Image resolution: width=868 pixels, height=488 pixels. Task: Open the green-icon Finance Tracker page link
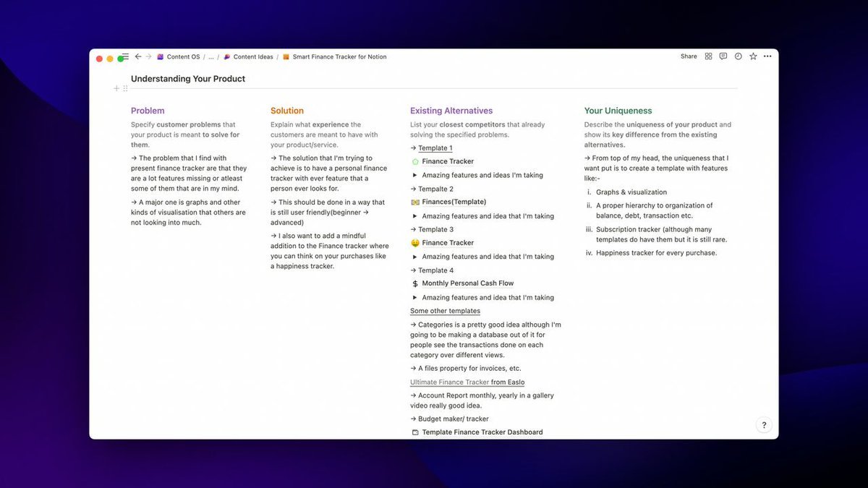pos(448,161)
